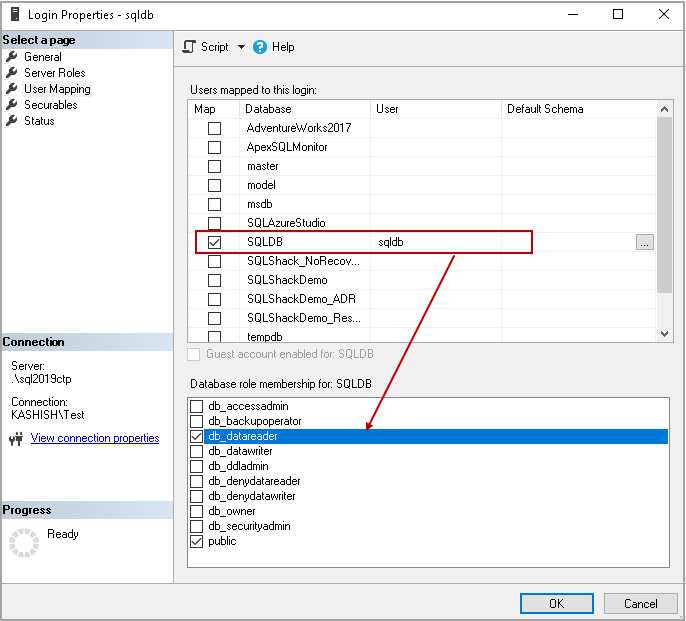Open the Script dropdown arrow
The width and height of the screenshot is (686, 621).
[x=242, y=47]
